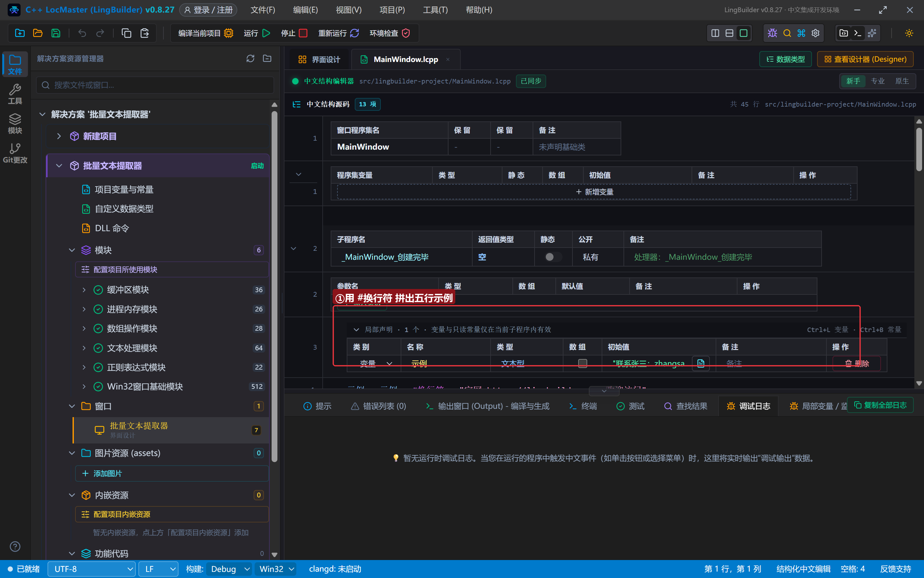
Task: Click the solution explorer vertical scrollbar
Action: click(x=274, y=287)
